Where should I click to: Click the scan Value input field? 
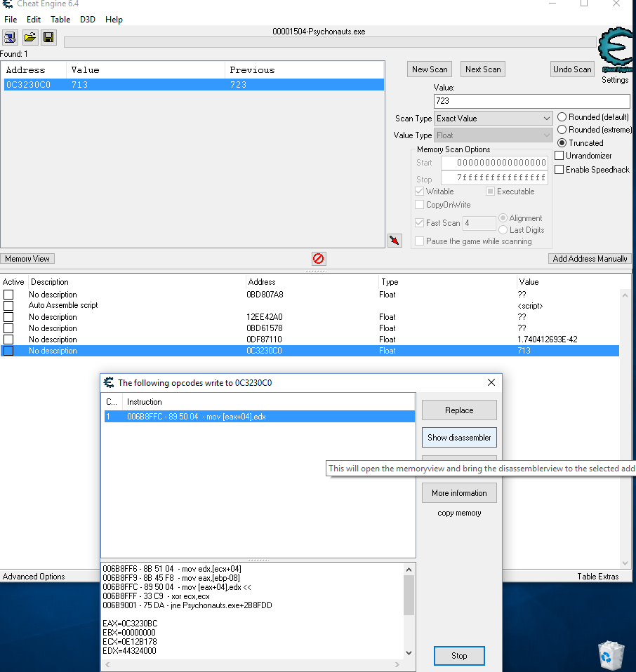532,101
